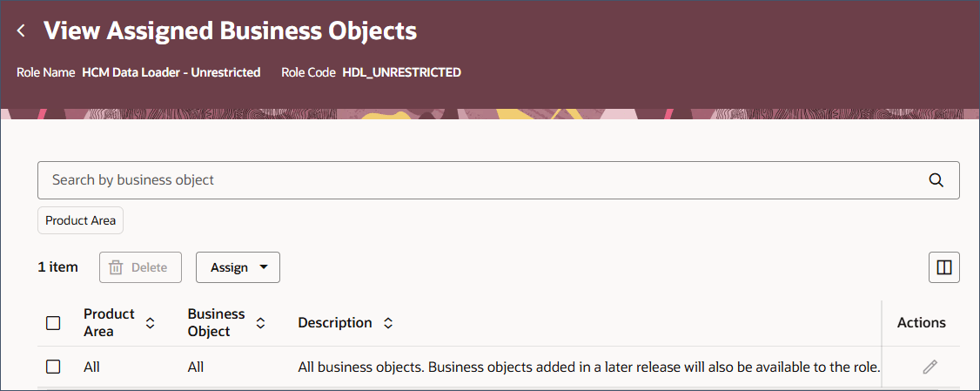Check the All row checkbox

[53, 367]
